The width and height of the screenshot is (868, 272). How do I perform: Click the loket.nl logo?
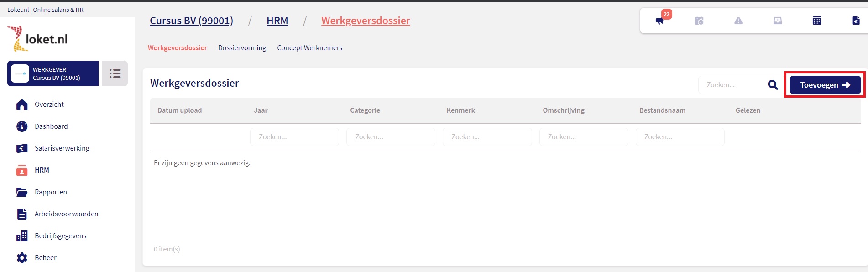[38, 39]
